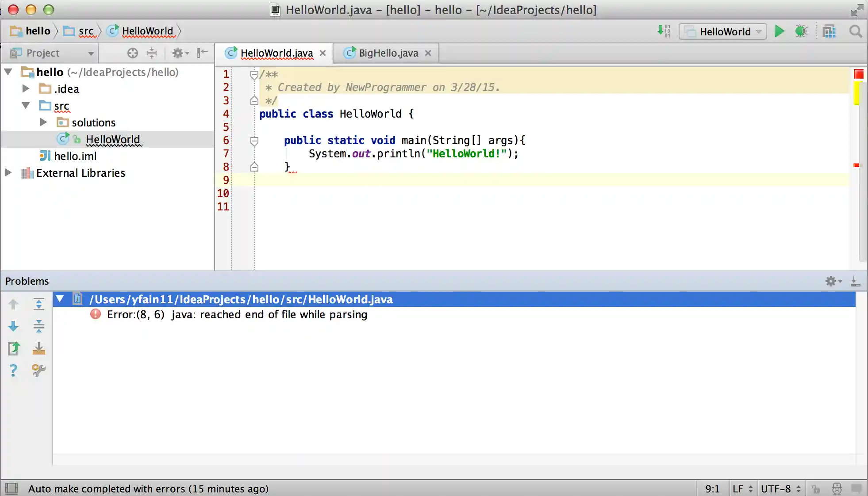Click the search magnifier icon
Screen dimensions: 868x496
856,31
